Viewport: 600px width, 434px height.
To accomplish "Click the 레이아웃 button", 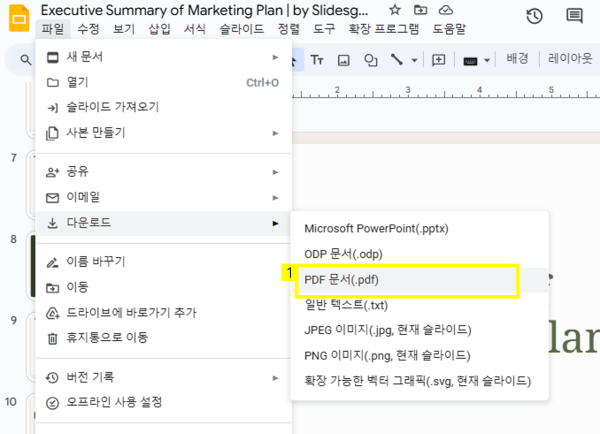I will (570, 60).
